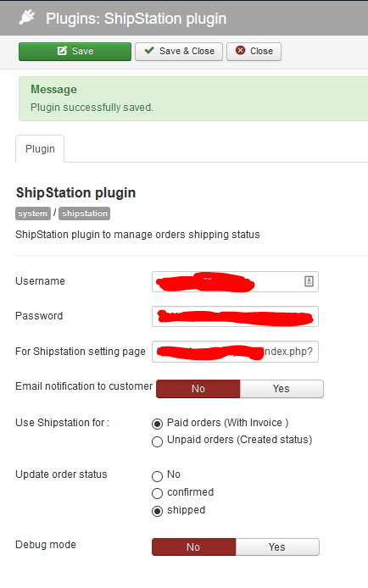Open the Plugin tab

point(40,149)
